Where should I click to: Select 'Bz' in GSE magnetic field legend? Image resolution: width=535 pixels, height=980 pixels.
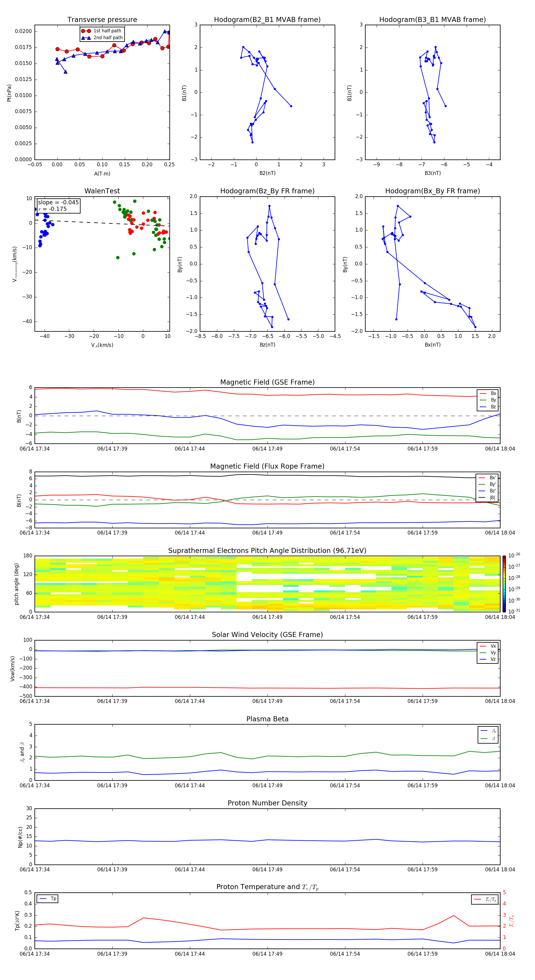(x=488, y=407)
